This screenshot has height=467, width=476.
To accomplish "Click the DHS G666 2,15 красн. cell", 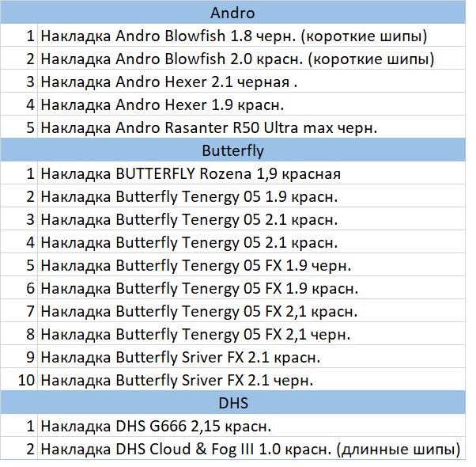I will click(251, 425).
